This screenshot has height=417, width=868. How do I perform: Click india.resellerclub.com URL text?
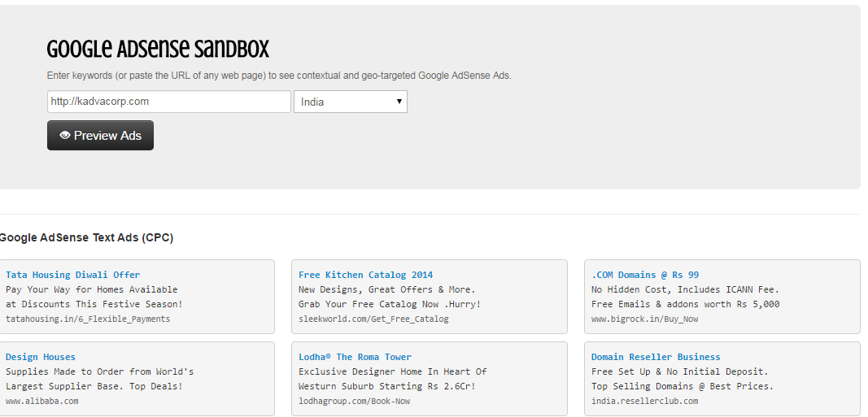(x=645, y=401)
